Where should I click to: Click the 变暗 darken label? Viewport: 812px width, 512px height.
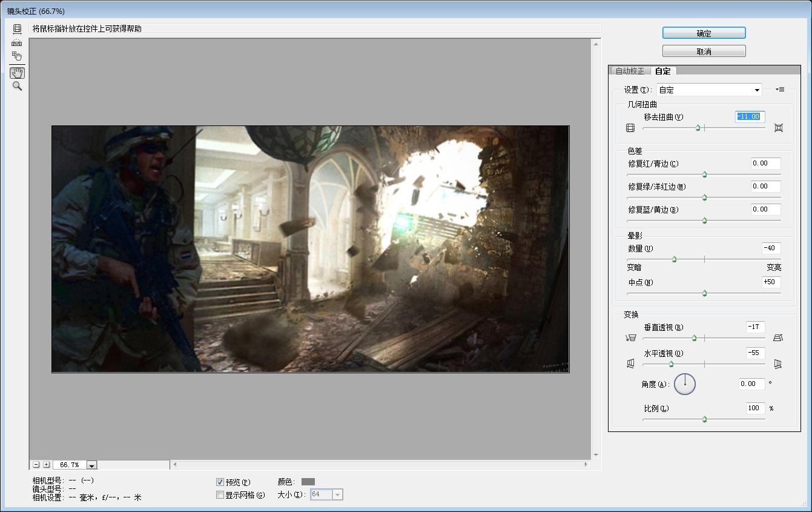coord(634,267)
